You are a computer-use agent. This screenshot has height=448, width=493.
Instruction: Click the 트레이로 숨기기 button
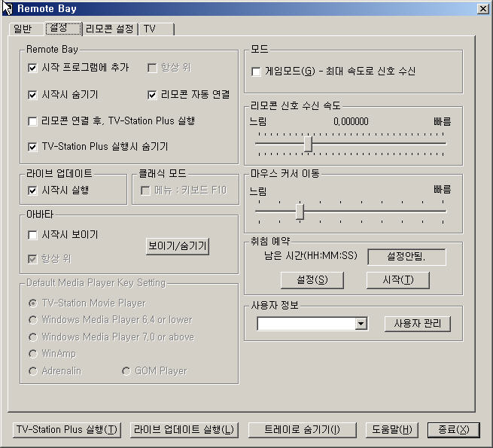pyautogui.click(x=302, y=430)
